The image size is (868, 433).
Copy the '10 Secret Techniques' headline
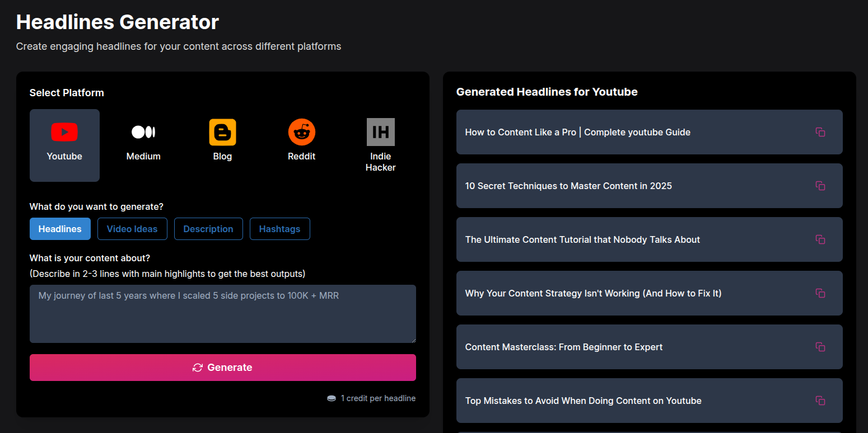click(x=820, y=186)
